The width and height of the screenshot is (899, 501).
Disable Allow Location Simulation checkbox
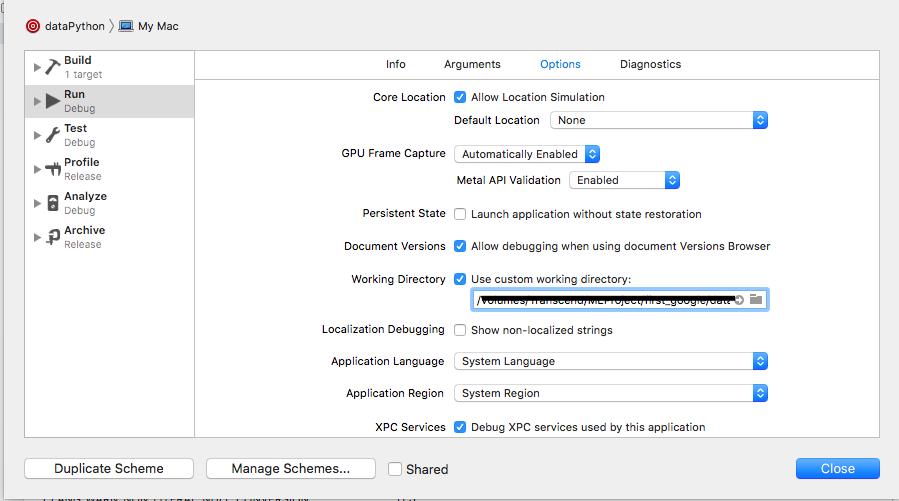point(460,97)
